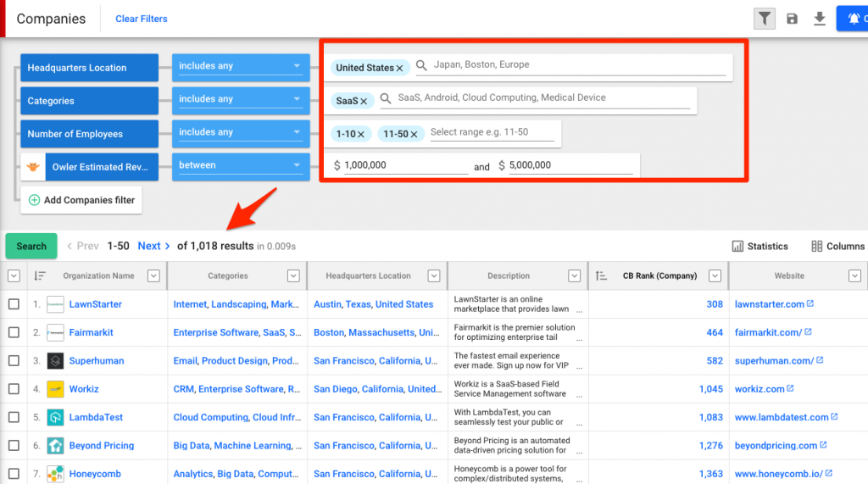This screenshot has height=484, width=868.
Task: Click the download export icon
Action: pos(820,19)
